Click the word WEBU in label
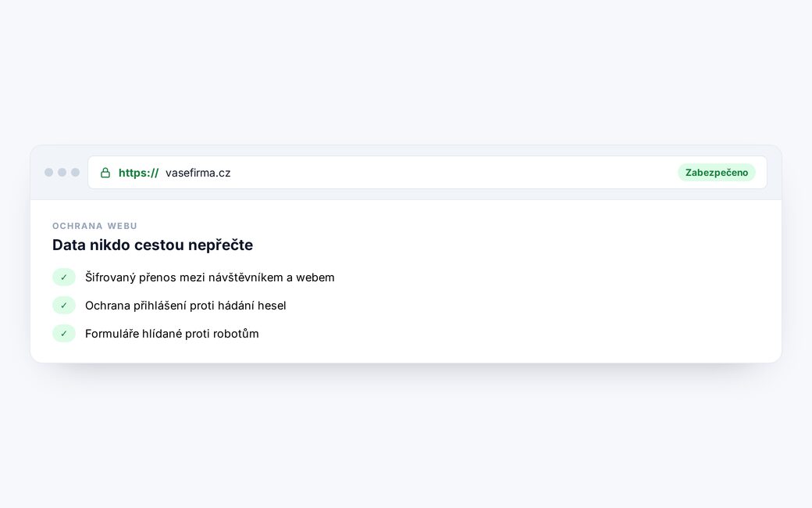 (x=123, y=226)
